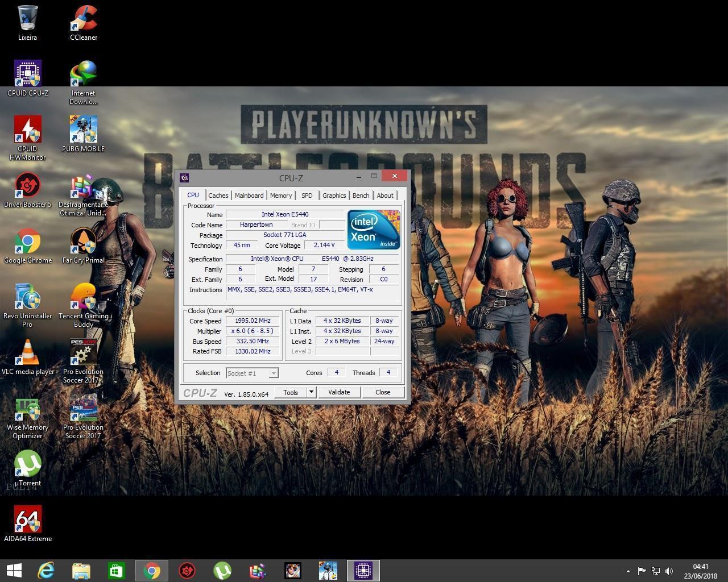Open Driver Booster from the taskbar

click(x=187, y=570)
